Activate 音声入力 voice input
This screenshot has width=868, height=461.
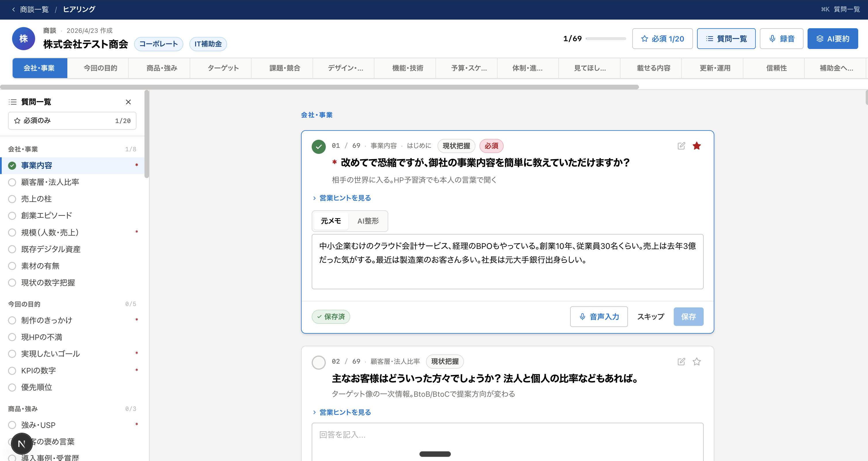[x=599, y=317]
